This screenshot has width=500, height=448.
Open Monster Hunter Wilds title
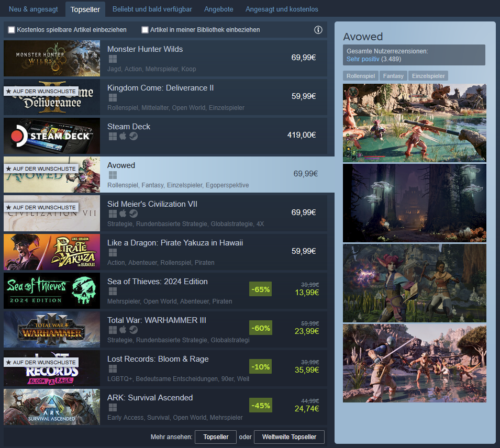[145, 49]
